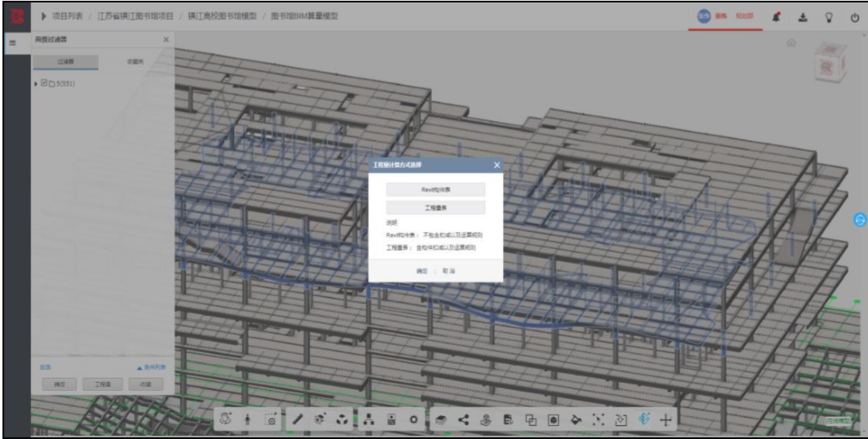Click the view cube navigator
Screen dimensions: 868x439
click(830, 62)
